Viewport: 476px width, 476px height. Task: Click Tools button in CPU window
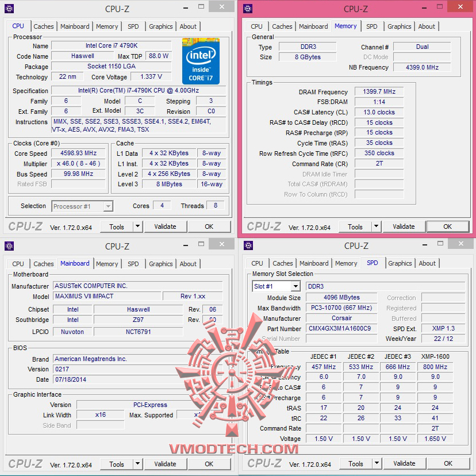click(117, 227)
